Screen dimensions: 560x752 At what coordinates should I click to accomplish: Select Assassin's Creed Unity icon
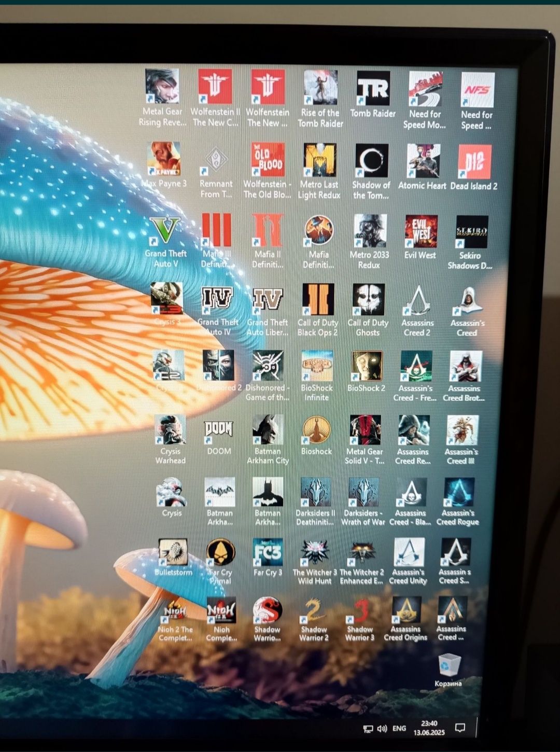click(x=409, y=552)
